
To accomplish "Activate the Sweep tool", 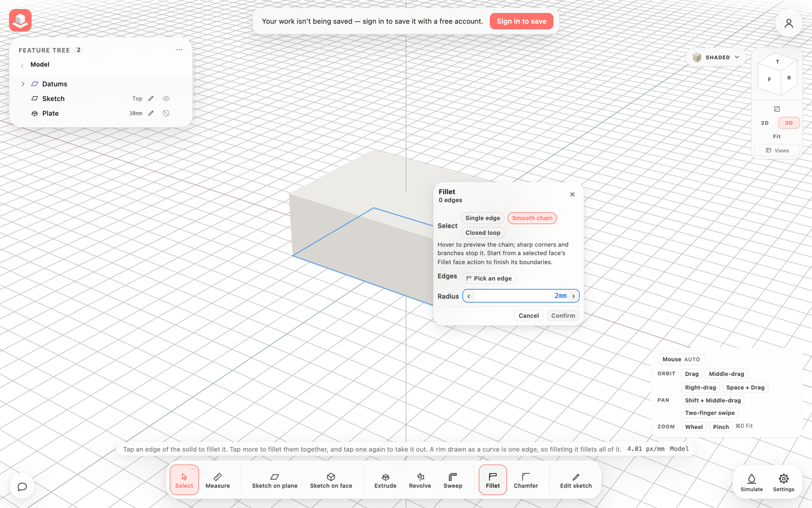I will (x=453, y=480).
